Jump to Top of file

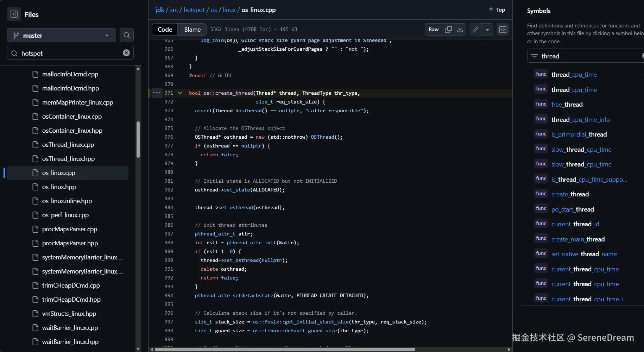click(497, 10)
